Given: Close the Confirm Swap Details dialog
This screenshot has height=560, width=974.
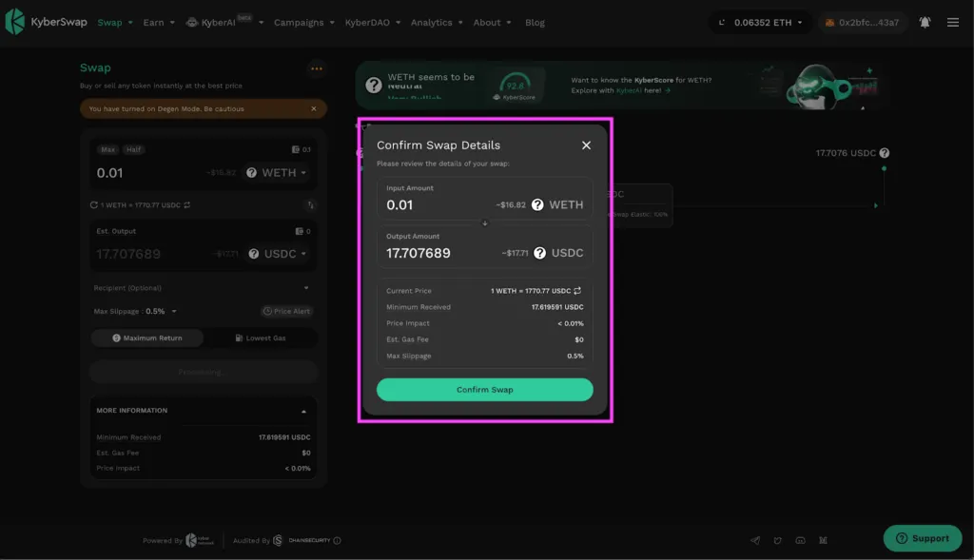Looking at the screenshot, I should point(586,145).
